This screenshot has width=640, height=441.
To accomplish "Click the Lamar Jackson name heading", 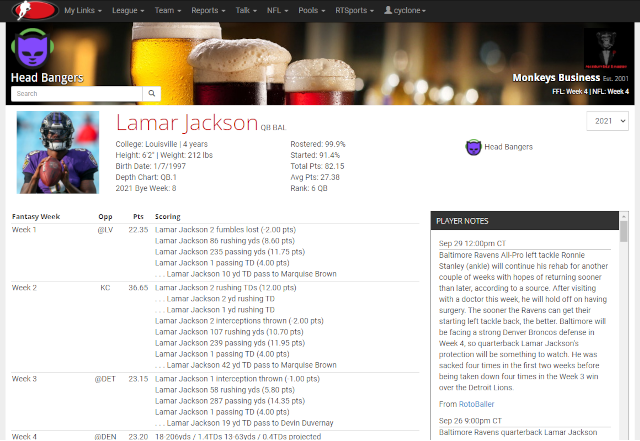I will pyautogui.click(x=187, y=122).
